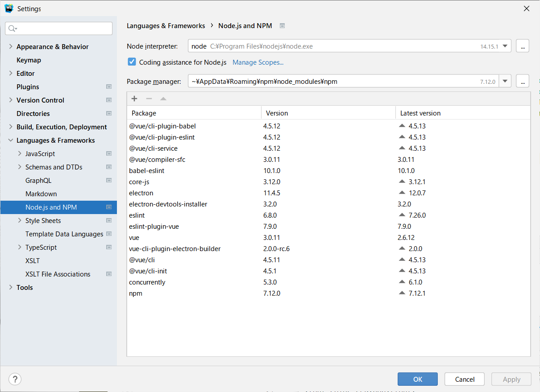Expand the Editor settings section

tap(11, 74)
